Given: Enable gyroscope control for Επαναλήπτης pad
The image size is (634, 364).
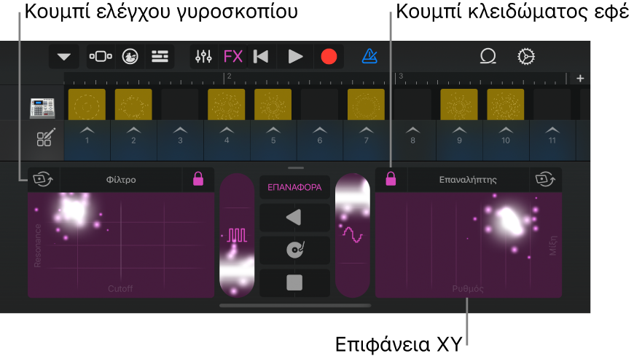Looking at the screenshot, I should pyautogui.click(x=545, y=179).
